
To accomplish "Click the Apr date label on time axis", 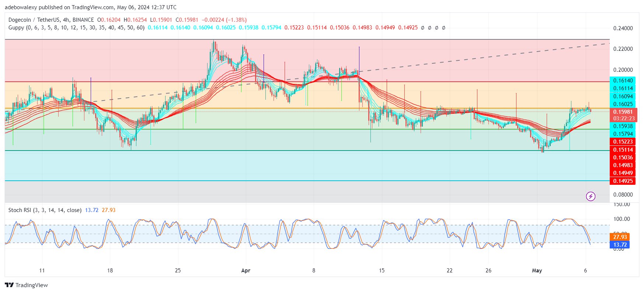I will point(246,271).
